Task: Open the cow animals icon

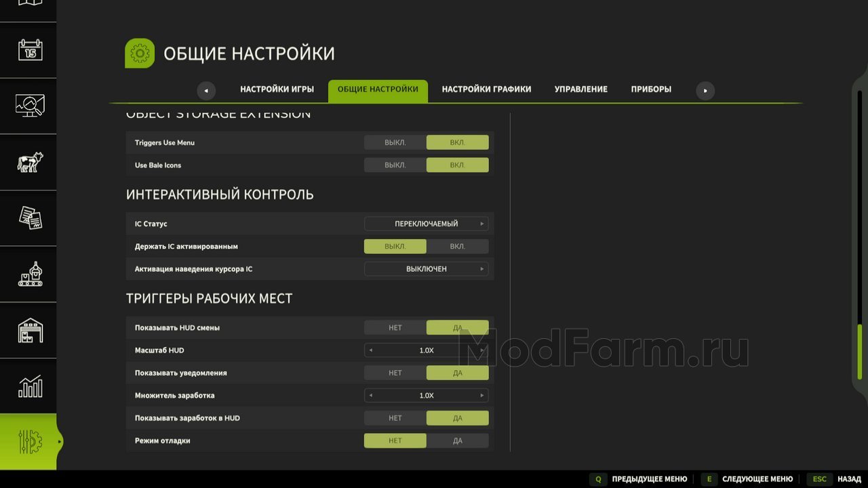Action: [30, 162]
